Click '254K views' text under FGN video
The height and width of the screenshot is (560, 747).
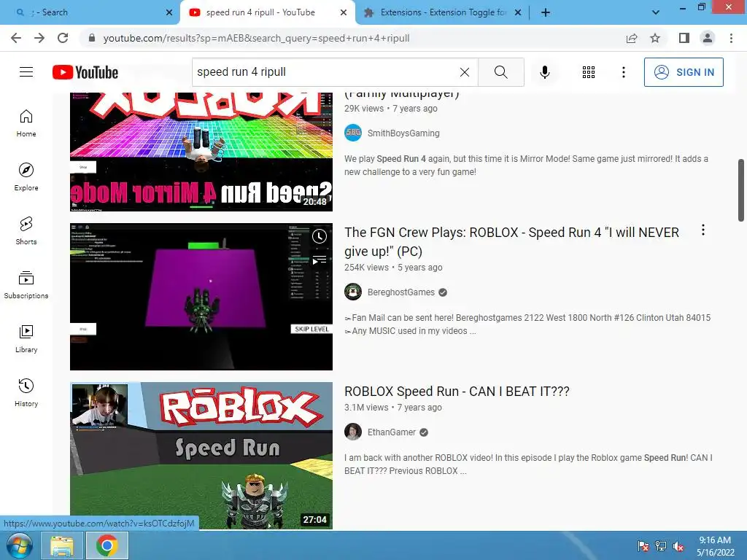(x=366, y=268)
